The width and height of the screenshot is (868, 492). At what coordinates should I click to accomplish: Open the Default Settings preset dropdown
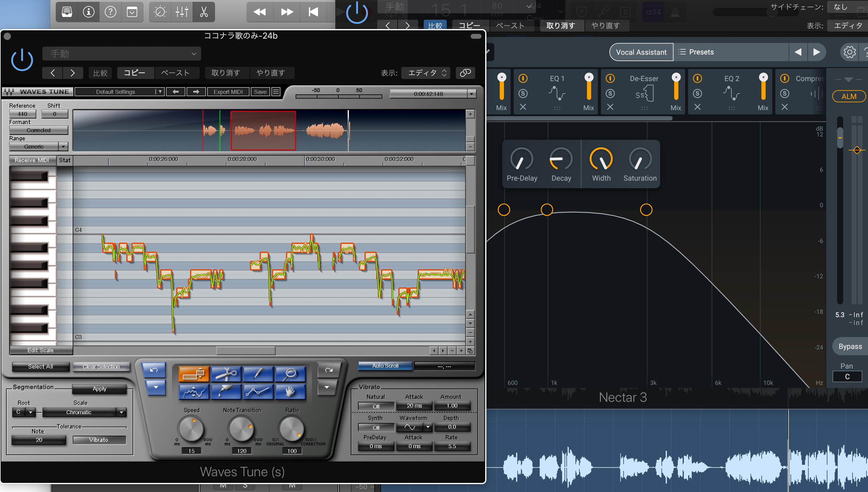click(x=119, y=92)
